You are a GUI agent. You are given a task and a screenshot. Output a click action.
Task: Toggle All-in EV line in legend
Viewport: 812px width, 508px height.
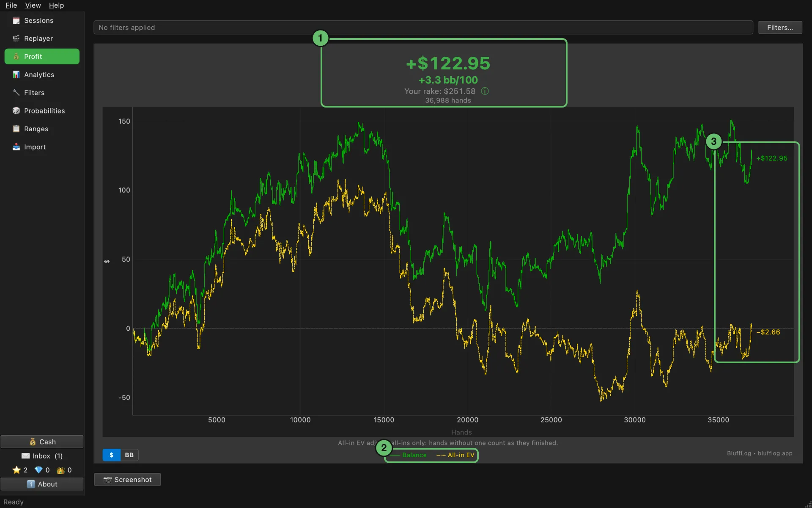[455, 455]
